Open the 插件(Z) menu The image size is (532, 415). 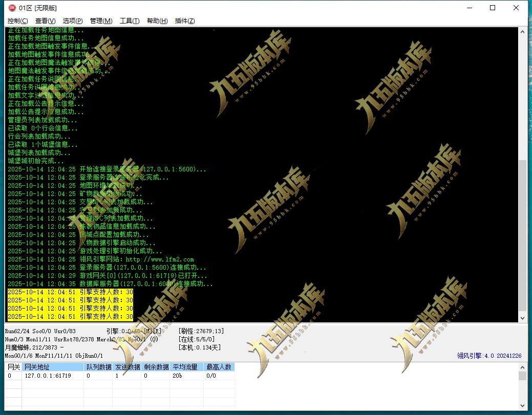click(x=185, y=21)
